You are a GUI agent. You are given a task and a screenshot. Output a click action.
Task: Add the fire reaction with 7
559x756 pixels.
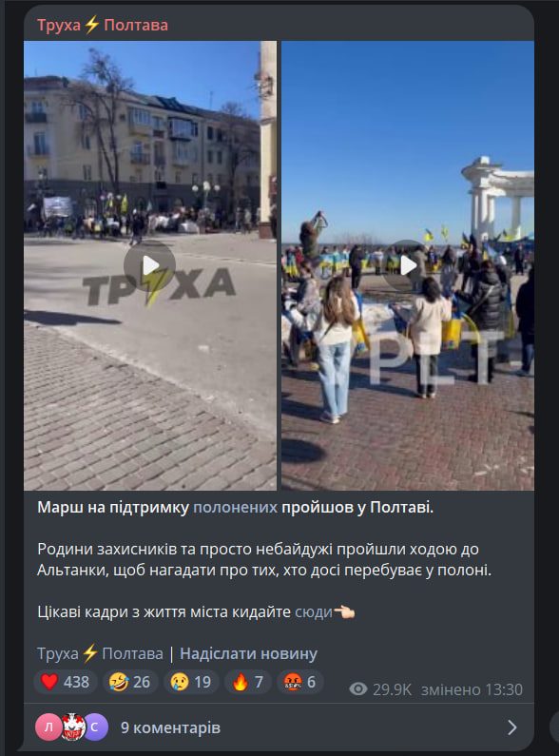tap(248, 682)
